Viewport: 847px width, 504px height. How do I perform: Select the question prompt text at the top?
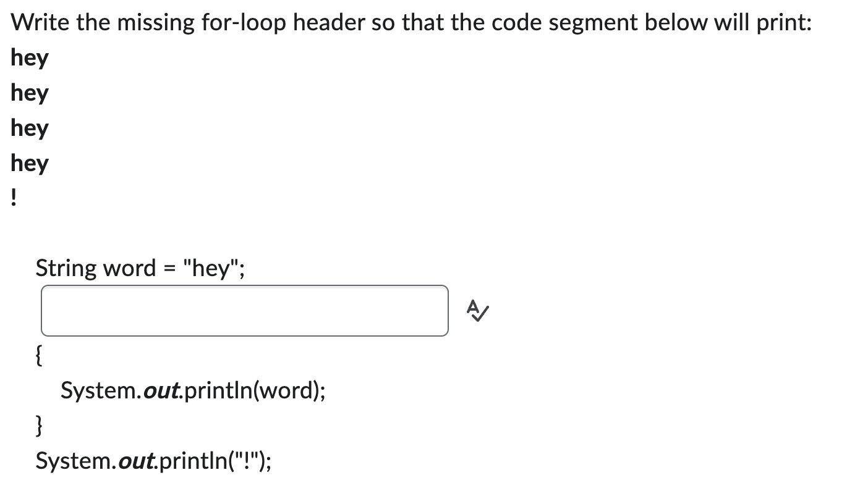point(411,22)
